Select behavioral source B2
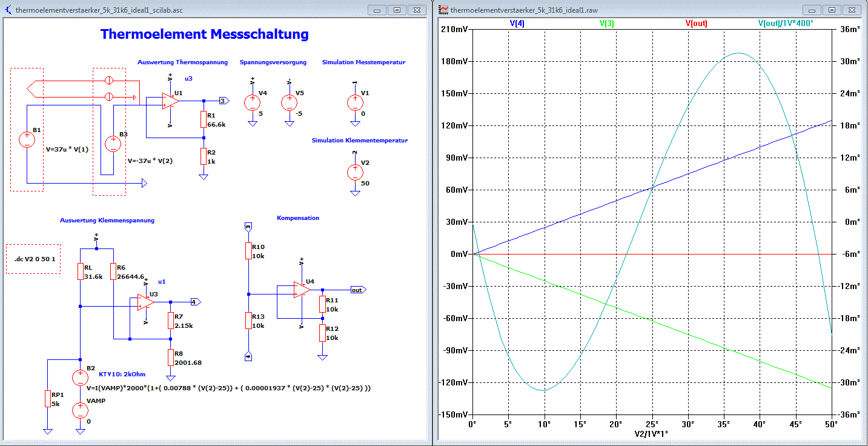Screen dimensions: 868x446 [80, 378]
